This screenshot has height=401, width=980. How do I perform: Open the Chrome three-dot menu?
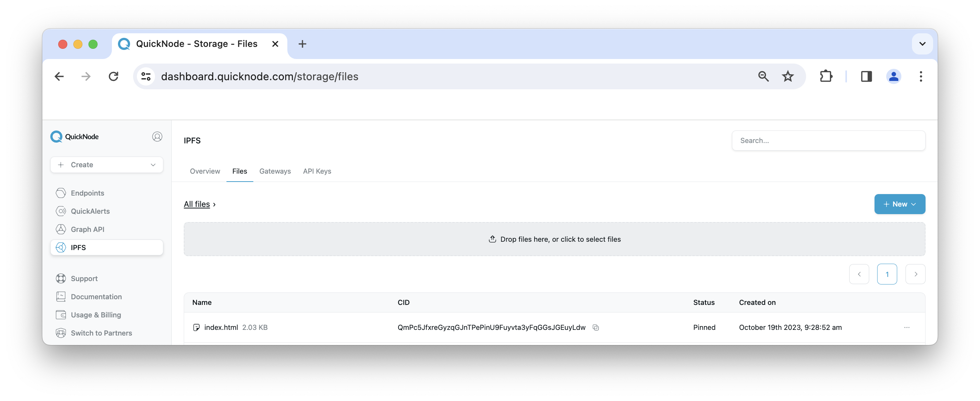point(921,76)
